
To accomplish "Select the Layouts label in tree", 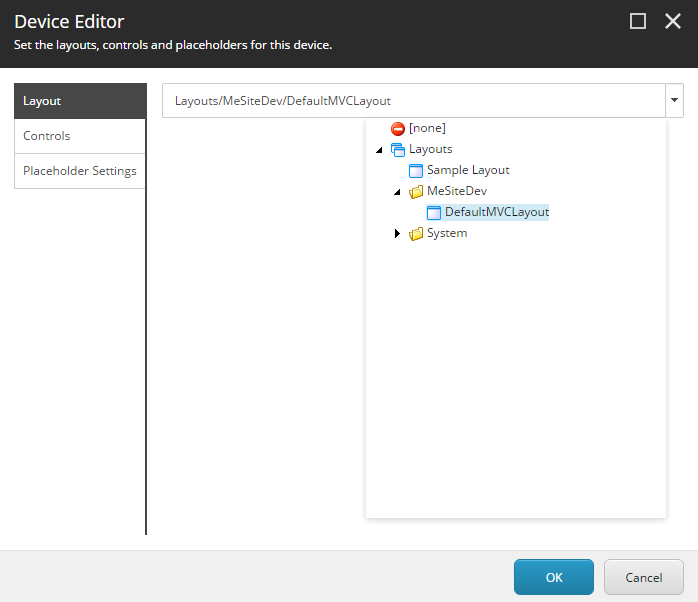I will tap(430, 149).
